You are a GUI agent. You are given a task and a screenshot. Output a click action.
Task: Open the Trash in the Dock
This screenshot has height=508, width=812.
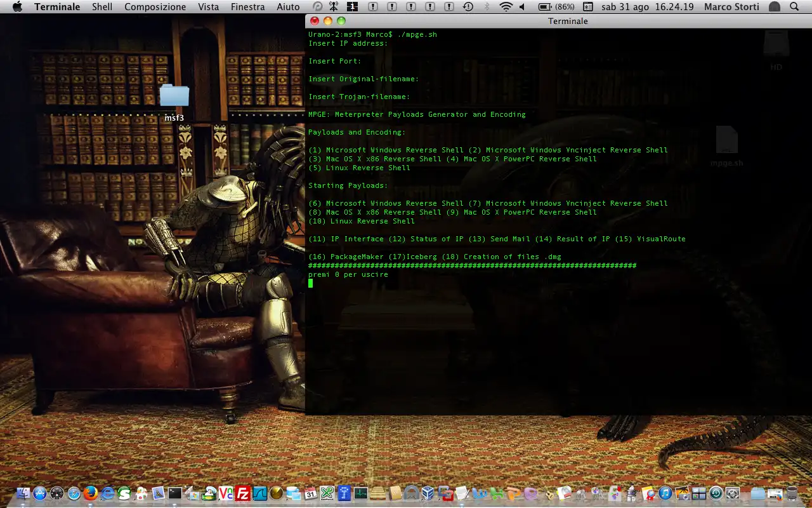click(x=792, y=493)
